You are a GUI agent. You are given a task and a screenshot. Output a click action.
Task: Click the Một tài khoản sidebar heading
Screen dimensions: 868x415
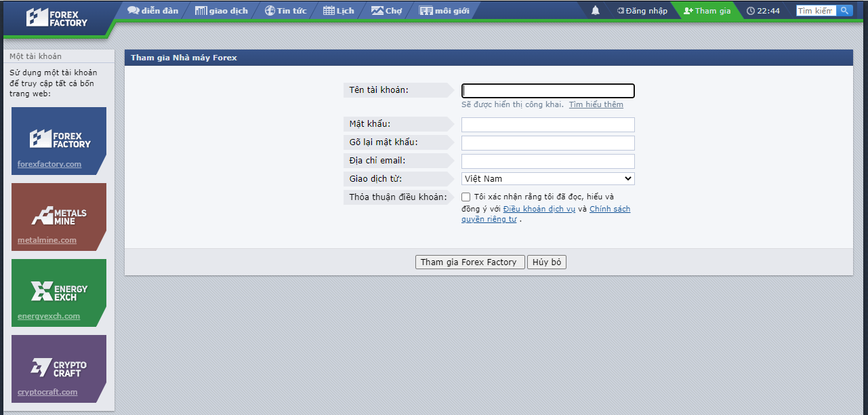tap(35, 56)
